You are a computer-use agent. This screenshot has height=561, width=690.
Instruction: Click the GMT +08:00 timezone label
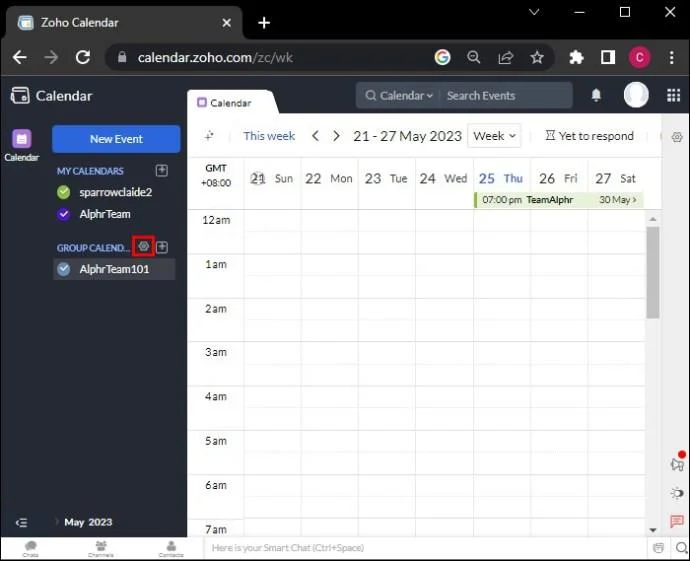tap(216, 176)
